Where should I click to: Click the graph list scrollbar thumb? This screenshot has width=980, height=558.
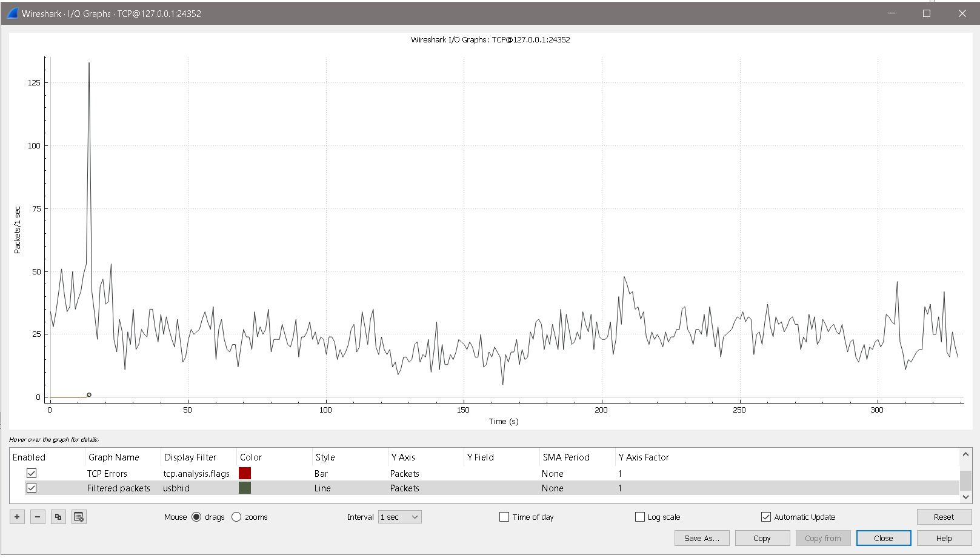(965, 480)
